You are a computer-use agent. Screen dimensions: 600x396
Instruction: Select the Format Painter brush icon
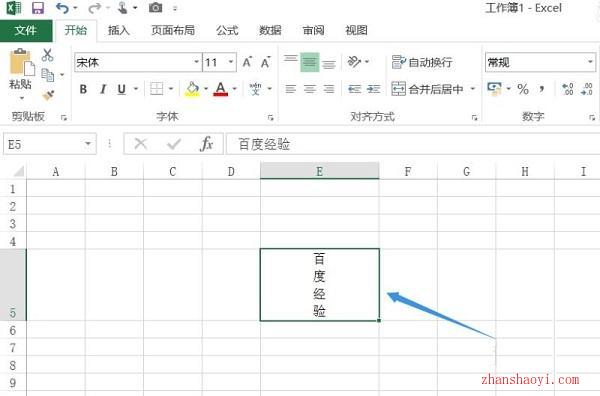(48, 95)
